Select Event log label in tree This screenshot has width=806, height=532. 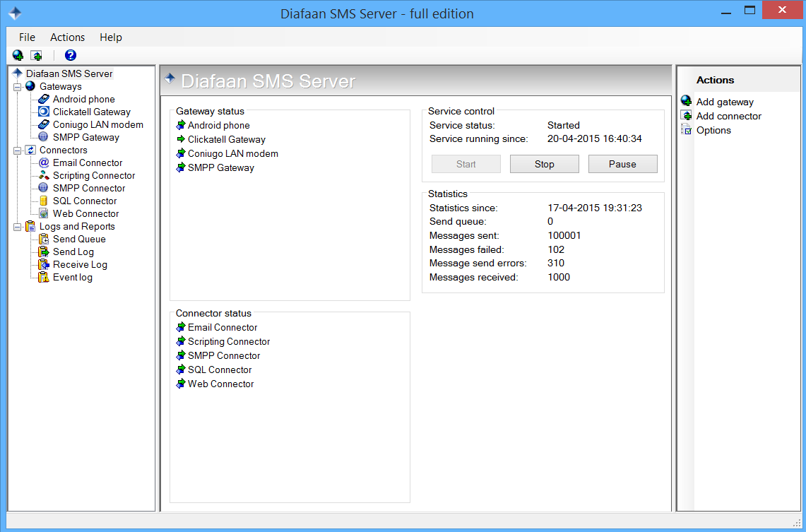pos(73,278)
